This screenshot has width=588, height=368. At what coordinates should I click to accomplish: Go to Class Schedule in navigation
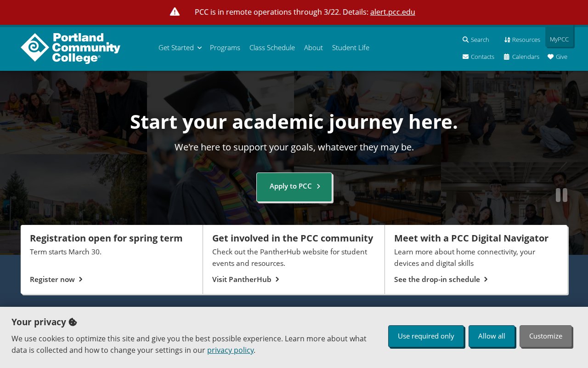pos(272,47)
